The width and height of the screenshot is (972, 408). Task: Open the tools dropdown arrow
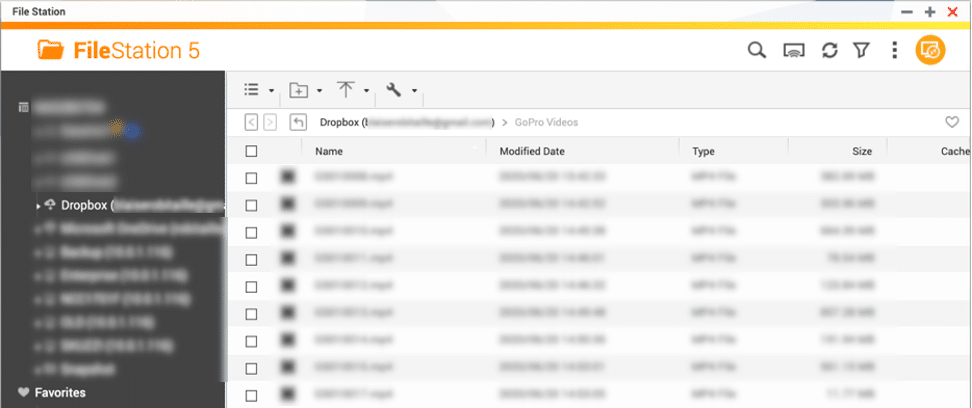click(x=413, y=91)
